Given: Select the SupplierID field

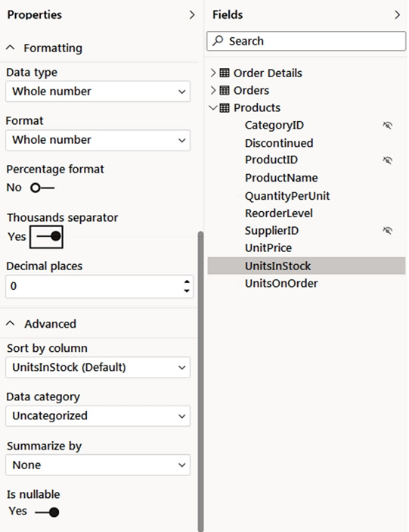Looking at the screenshot, I should tap(271, 231).
